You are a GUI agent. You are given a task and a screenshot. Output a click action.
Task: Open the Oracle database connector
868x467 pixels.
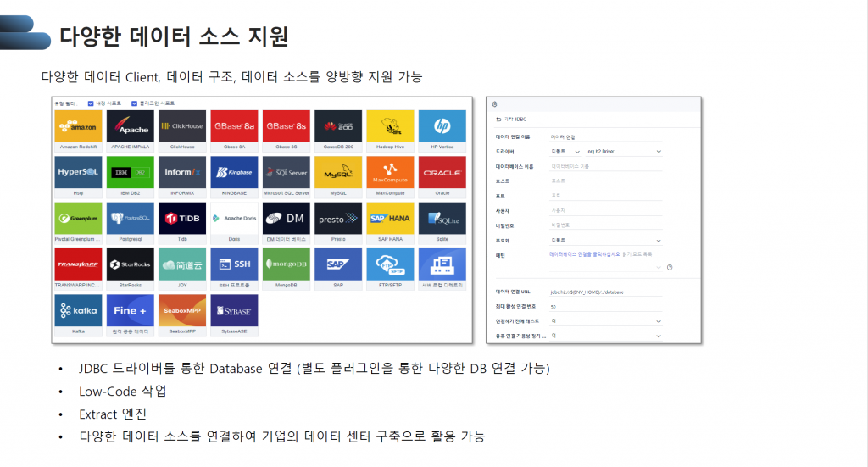pyautogui.click(x=442, y=172)
